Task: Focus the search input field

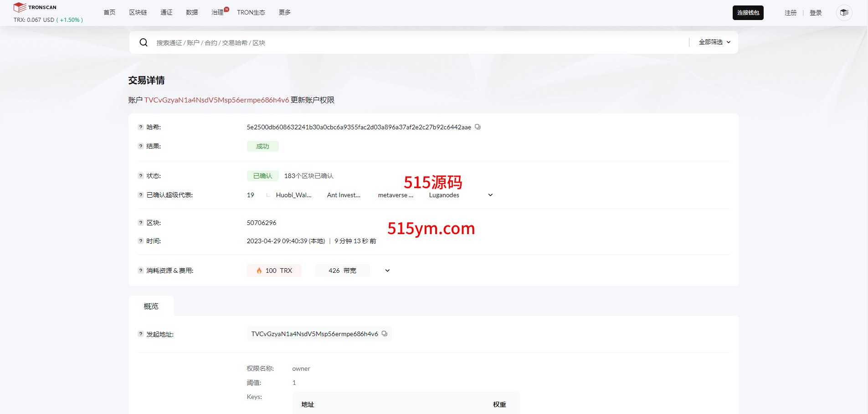Action: (x=410, y=42)
